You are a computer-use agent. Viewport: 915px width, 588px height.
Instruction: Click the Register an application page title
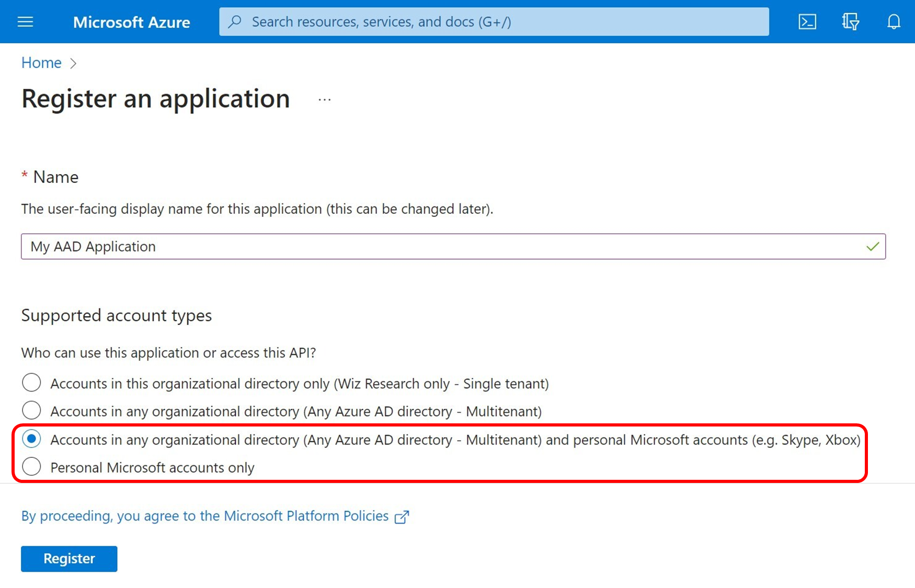click(x=156, y=99)
